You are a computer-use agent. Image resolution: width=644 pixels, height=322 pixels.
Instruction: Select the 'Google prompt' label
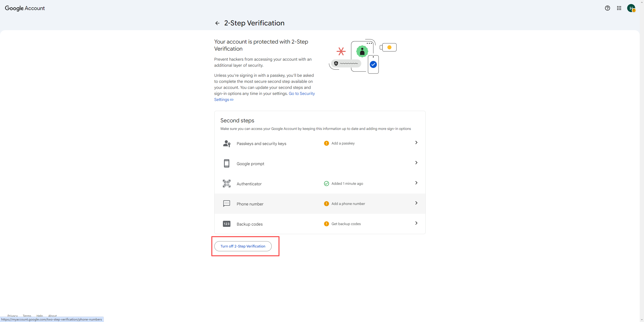point(250,164)
